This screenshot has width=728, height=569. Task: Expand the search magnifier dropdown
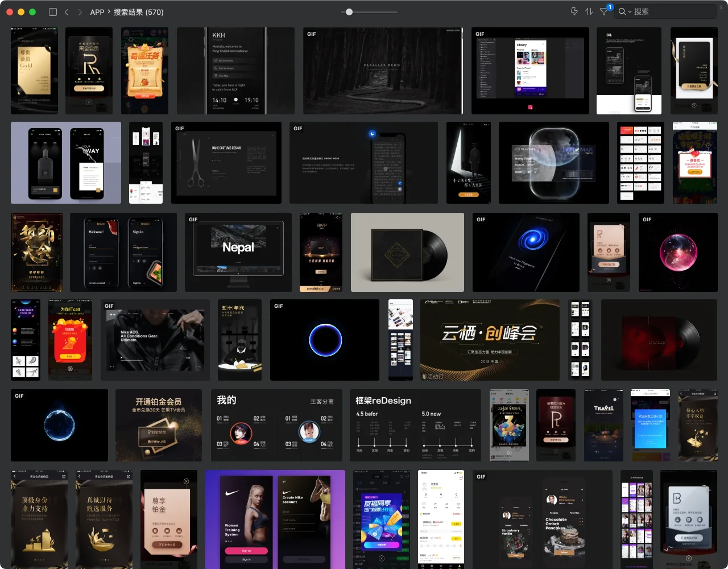point(624,12)
